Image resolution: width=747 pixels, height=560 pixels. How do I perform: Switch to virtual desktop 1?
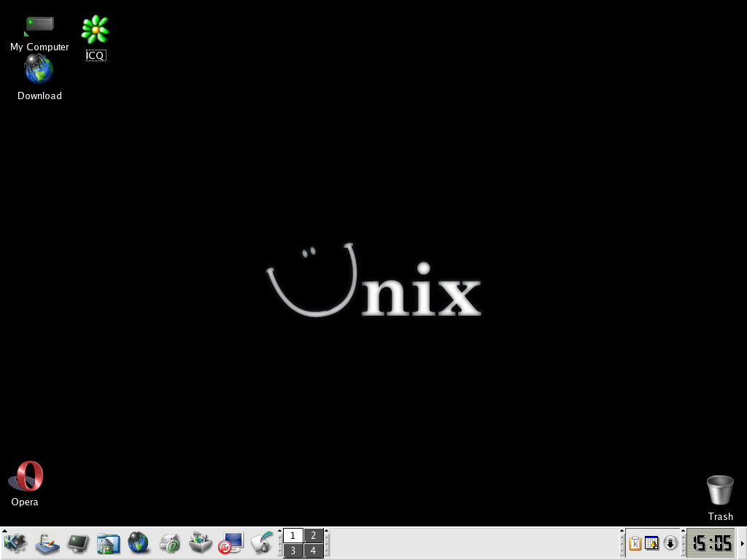pyautogui.click(x=293, y=536)
